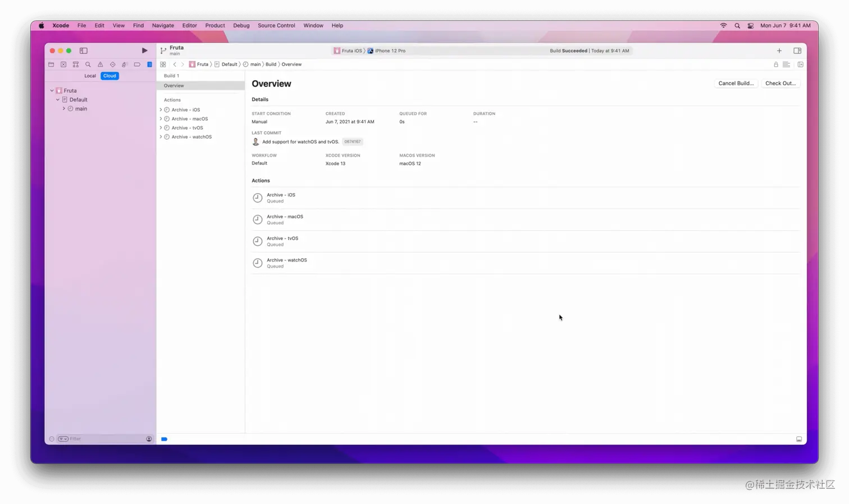
Task: Open Control Center in menu bar
Action: (x=751, y=25)
